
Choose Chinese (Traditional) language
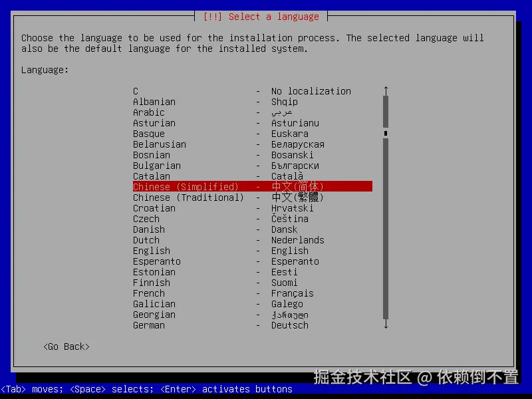click(253, 198)
